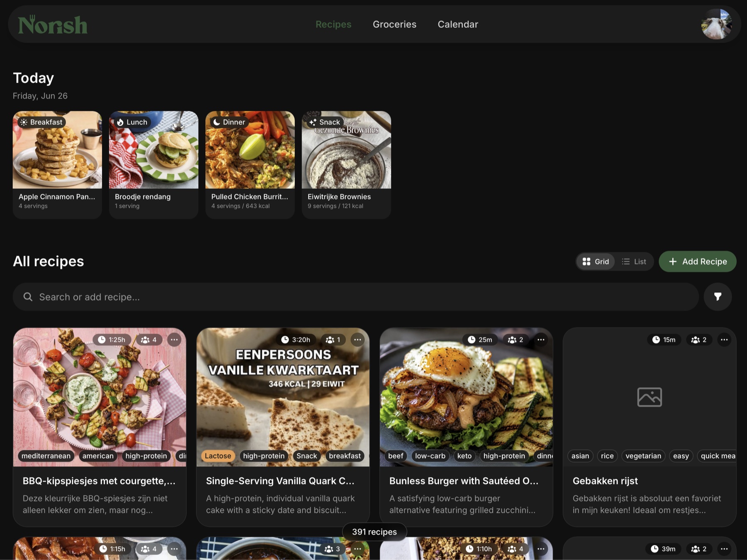Image resolution: width=747 pixels, height=560 pixels.
Task: Select the vegetarian tag
Action: [x=643, y=456]
